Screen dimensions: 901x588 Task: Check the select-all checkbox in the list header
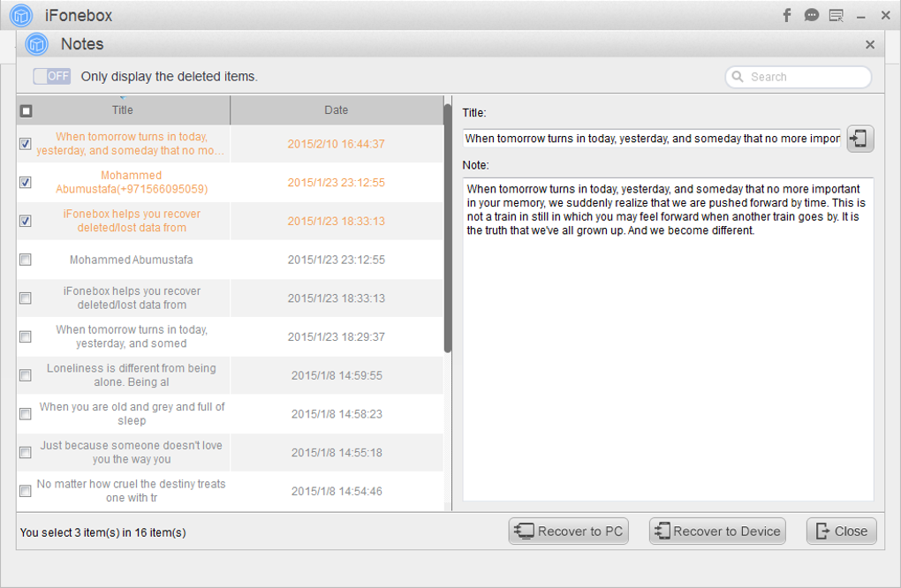(x=26, y=110)
